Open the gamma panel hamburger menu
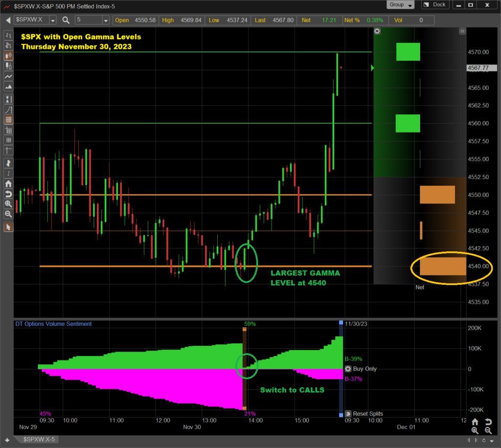Screen dimensions: 501x448 (462, 31)
